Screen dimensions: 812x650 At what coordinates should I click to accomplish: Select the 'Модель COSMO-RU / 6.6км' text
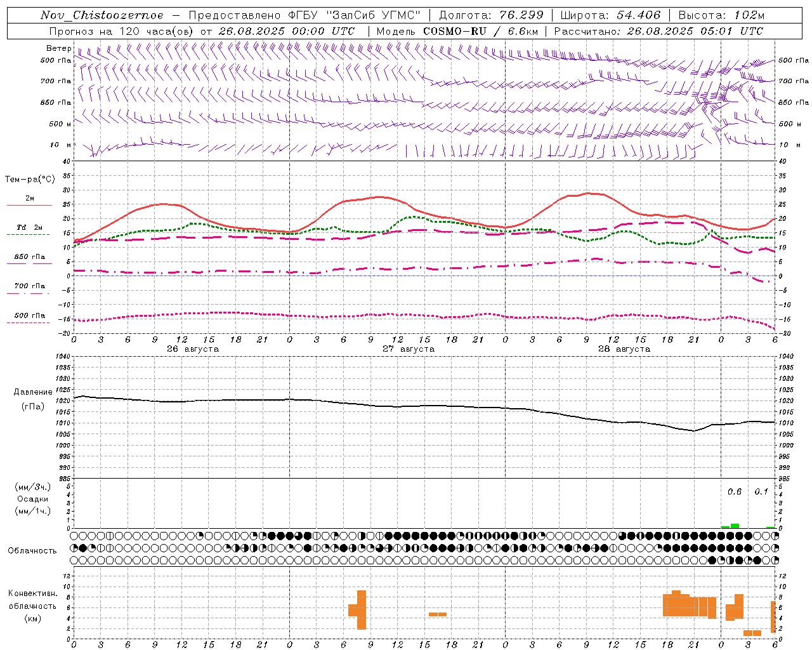457,31
